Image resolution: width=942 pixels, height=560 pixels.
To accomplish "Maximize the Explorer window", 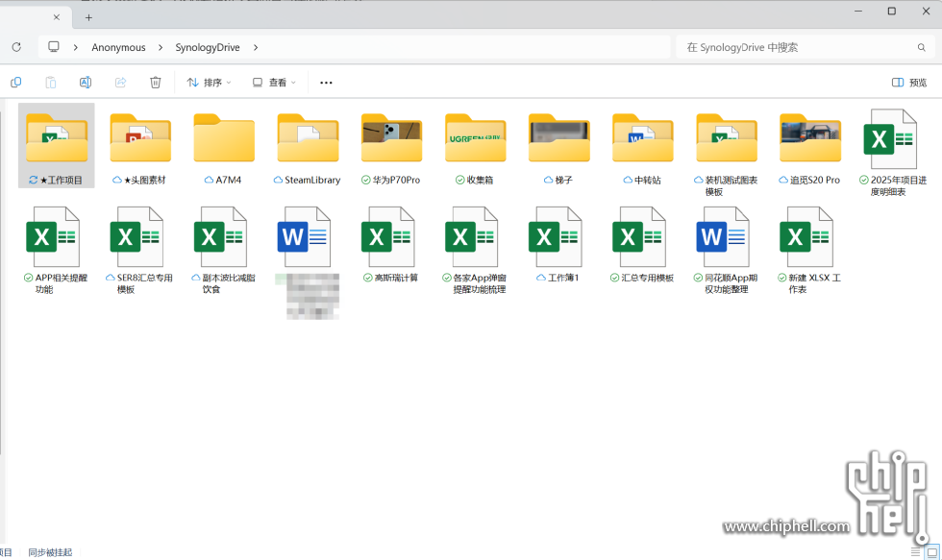I will 892,11.
